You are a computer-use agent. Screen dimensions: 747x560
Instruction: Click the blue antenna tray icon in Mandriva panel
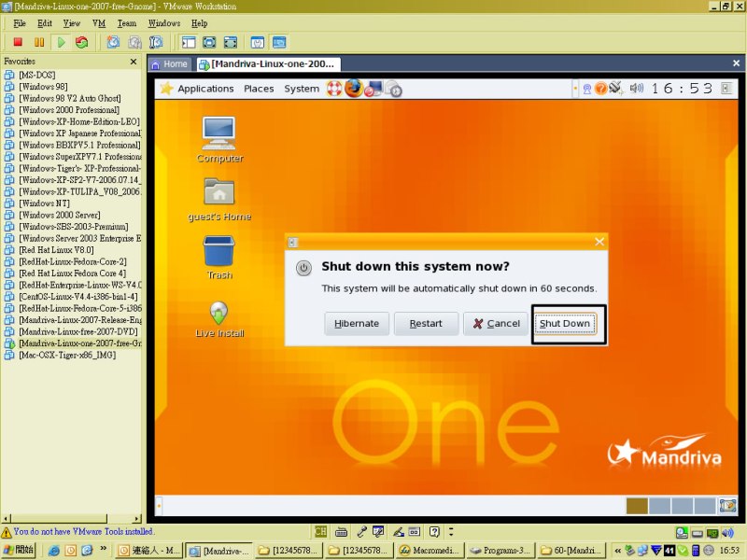[x=587, y=89]
